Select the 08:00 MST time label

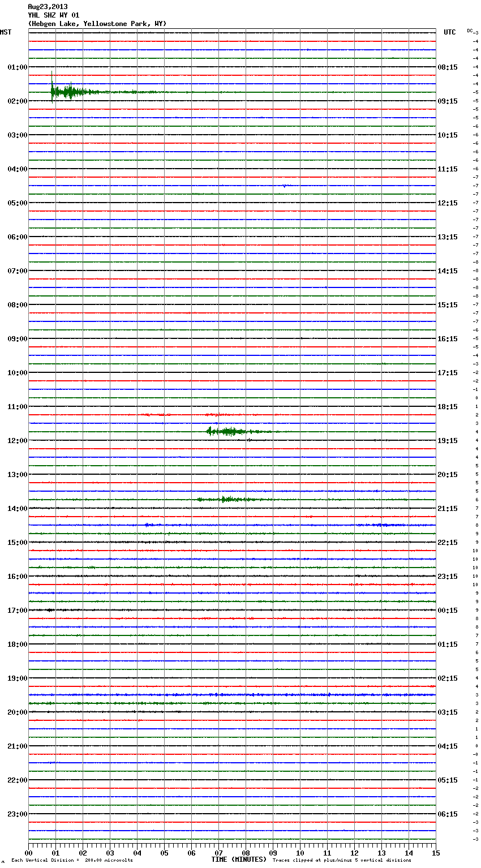coord(17,305)
